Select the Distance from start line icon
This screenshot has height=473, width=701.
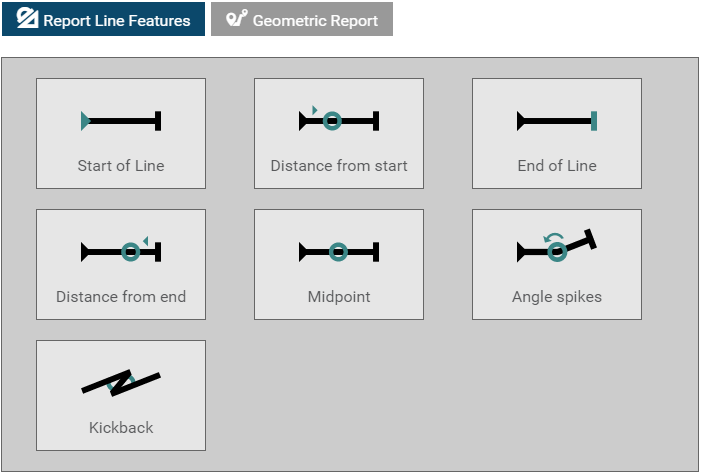pos(338,120)
